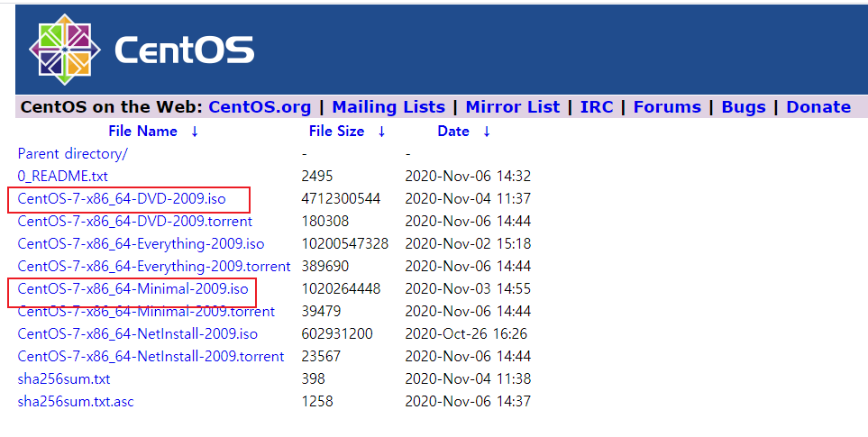Download CentOS-7-x86_64-NetInstall-2009.torrent
The image size is (868, 437).
(x=151, y=357)
